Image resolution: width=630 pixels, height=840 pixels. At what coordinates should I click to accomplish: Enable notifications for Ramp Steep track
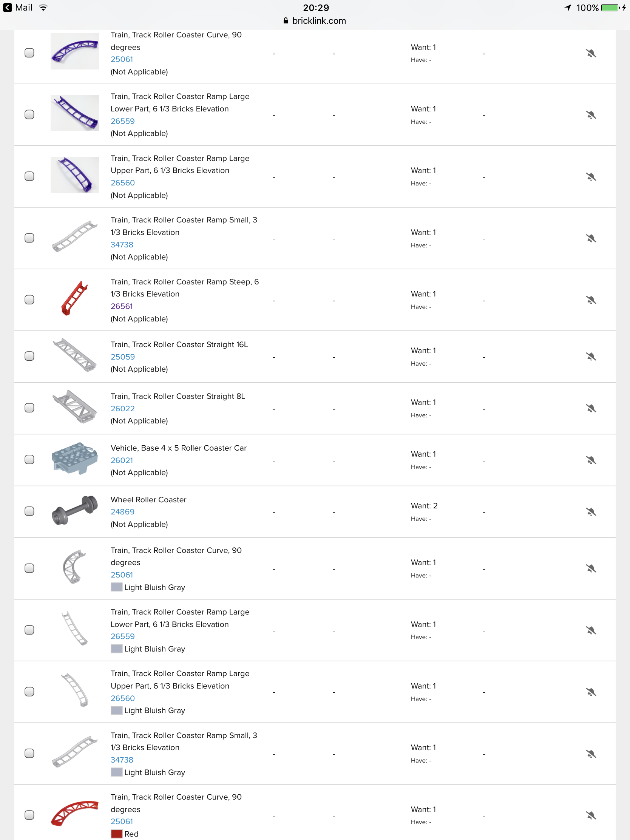pos(590,300)
